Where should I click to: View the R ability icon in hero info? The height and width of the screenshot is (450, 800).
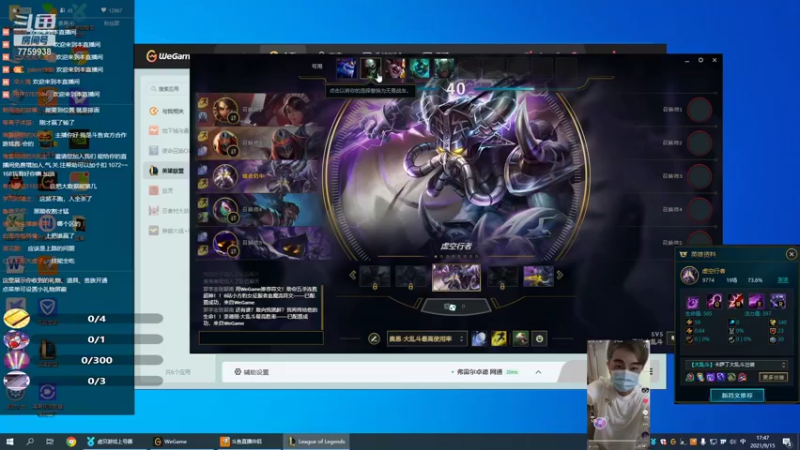click(778, 302)
